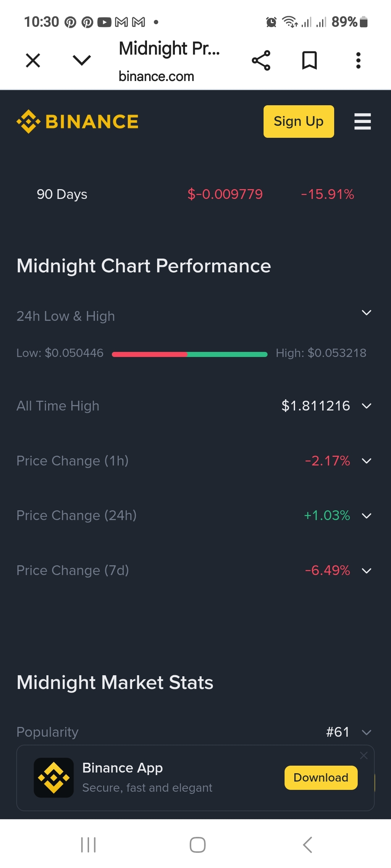Screen dimensions: 391x868
Task: Tap the Binance logo
Action: (x=77, y=122)
